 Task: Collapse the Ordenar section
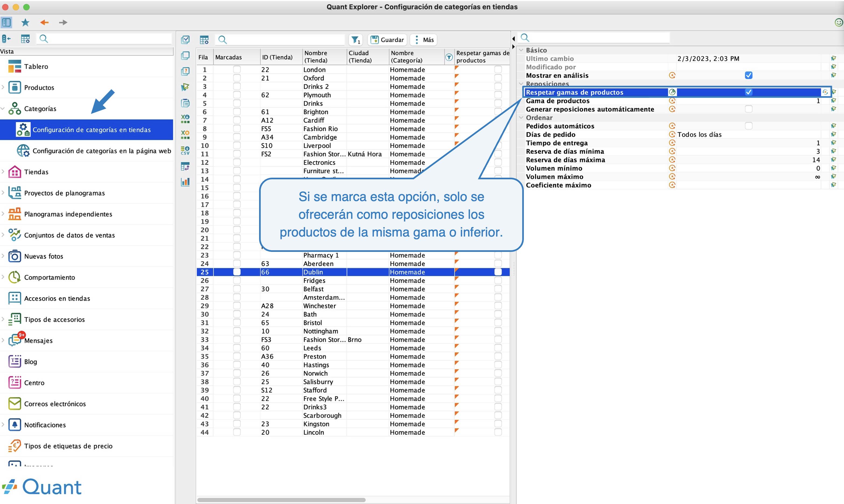521,117
